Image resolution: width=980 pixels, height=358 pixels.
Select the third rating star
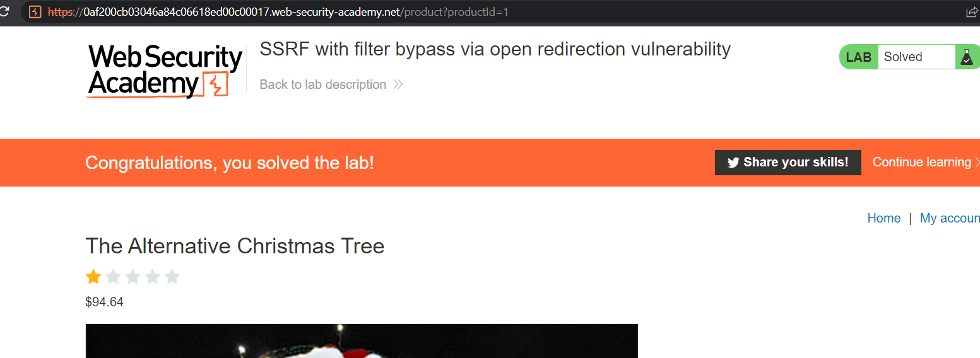(133, 277)
